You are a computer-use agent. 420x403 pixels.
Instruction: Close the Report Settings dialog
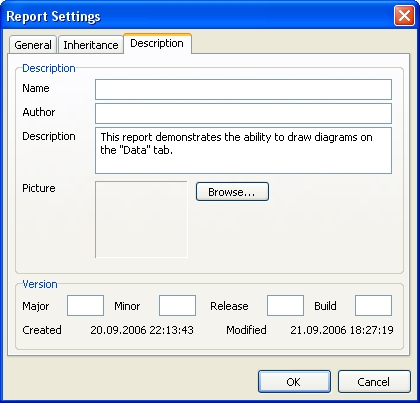pyautogui.click(x=404, y=15)
